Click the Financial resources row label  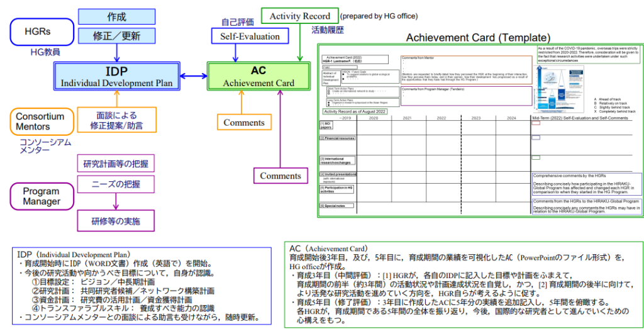tap(338, 138)
